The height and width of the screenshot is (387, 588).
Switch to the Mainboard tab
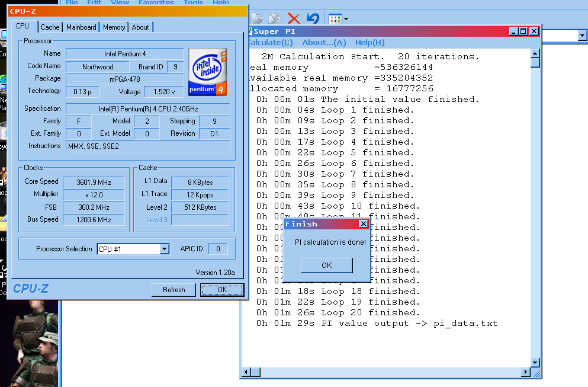point(81,27)
